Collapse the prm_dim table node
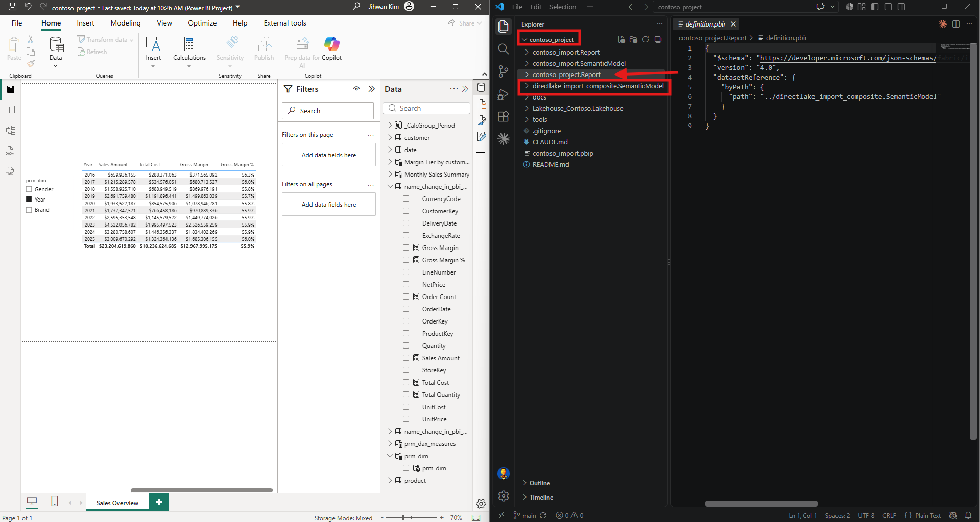The image size is (980, 522). click(x=390, y=456)
